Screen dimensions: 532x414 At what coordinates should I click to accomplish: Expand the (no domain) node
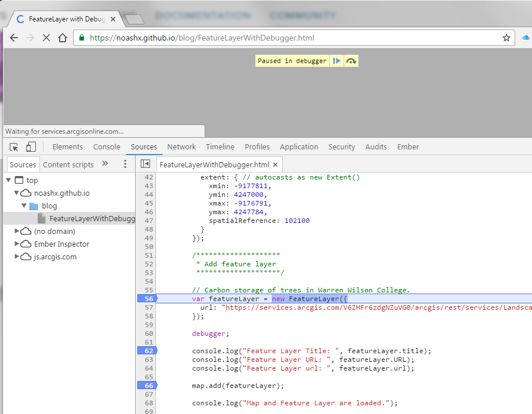click(16, 231)
